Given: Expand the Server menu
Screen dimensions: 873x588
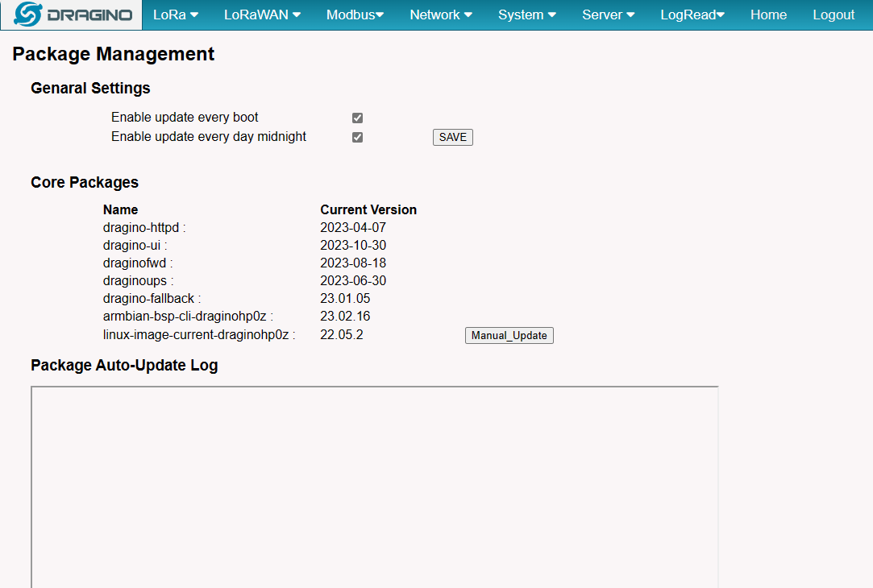Looking at the screenshot, I should click(x=608, y=15).
